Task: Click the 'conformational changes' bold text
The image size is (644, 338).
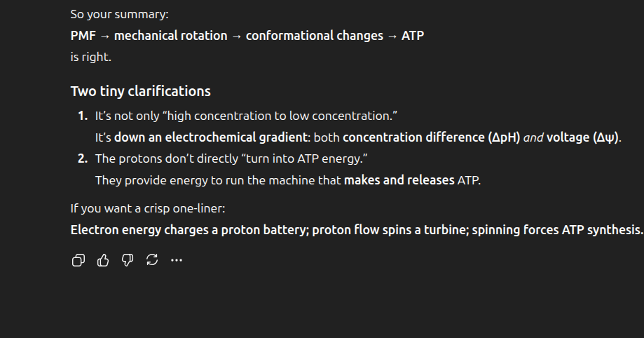Action: pyautogui.click(x=314, y=35)
